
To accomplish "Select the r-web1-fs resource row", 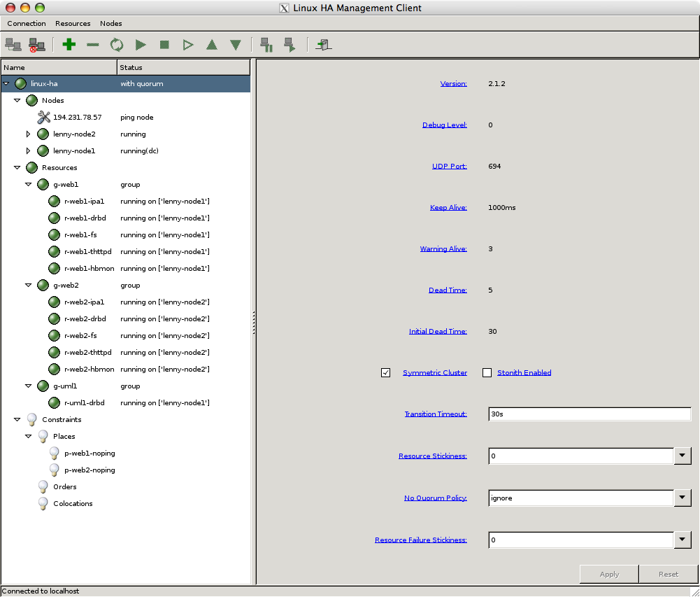I will click(x=126, y=234).
